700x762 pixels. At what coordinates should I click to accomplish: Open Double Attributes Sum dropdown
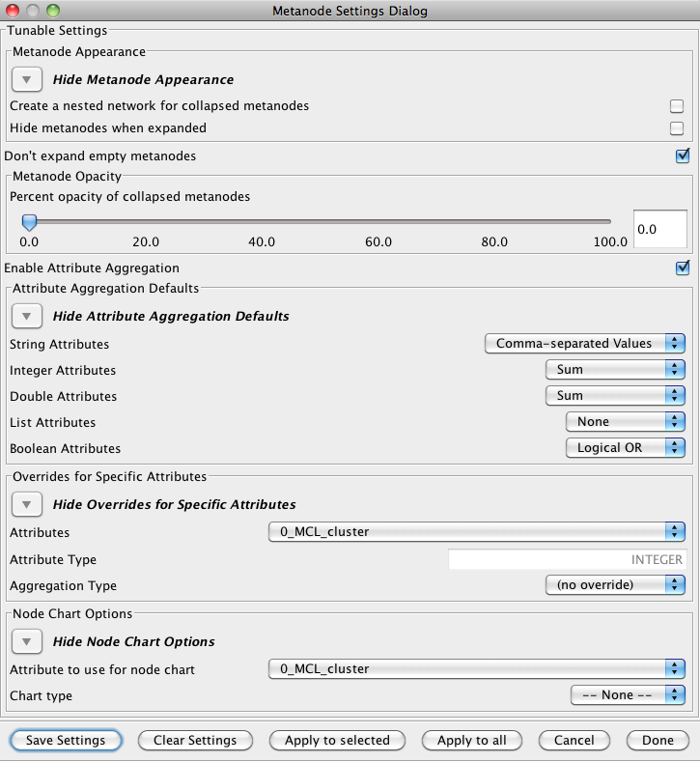click(x=614, y=396)
